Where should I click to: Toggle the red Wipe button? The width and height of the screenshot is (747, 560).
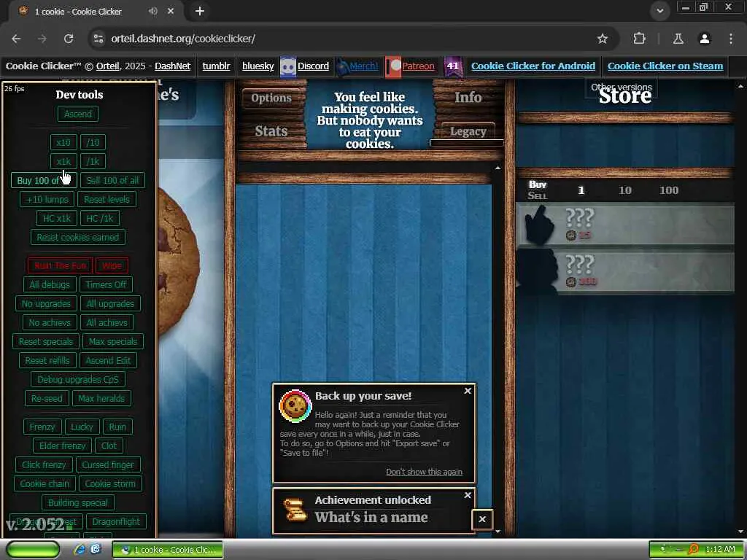(112, 265)
